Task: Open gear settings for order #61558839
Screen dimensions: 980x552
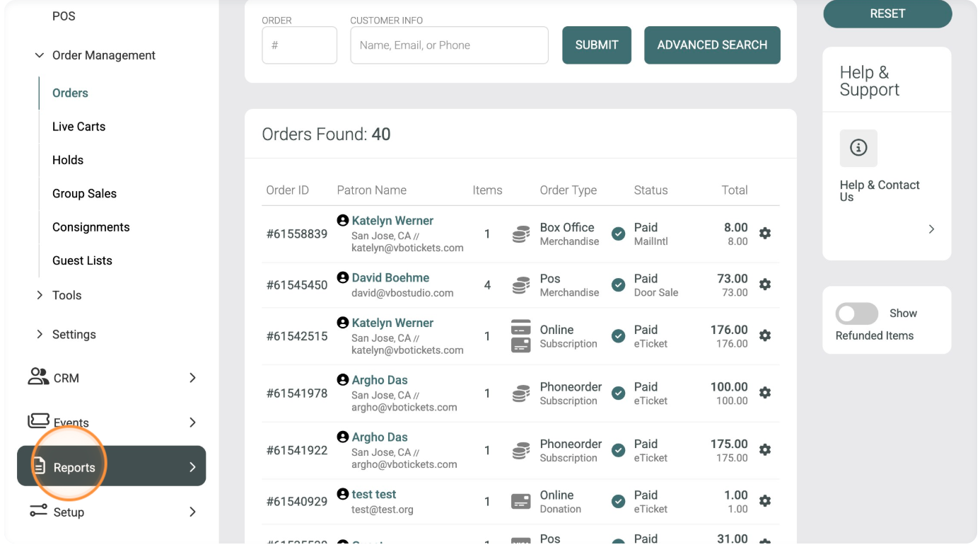Action: coord(764,233)
